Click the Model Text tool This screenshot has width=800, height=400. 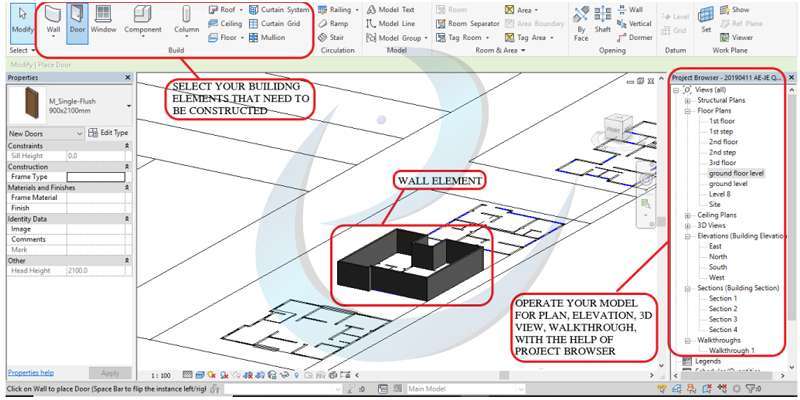click(390, 10)
